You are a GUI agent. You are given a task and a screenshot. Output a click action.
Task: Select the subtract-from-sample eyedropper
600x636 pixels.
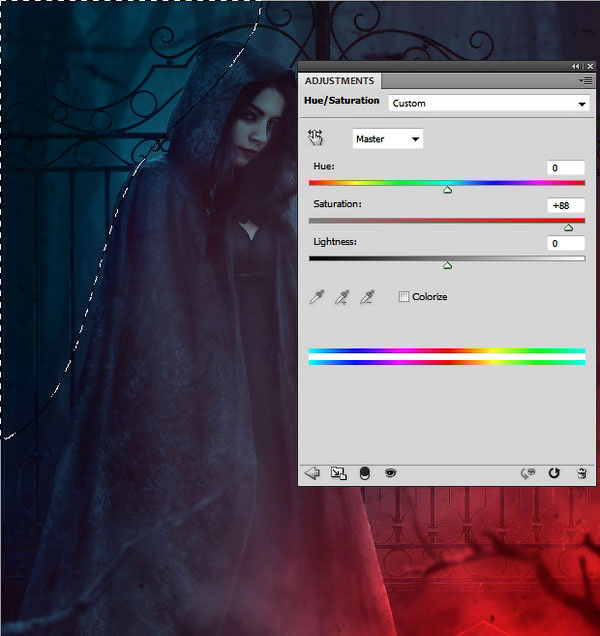coord(367,297)
